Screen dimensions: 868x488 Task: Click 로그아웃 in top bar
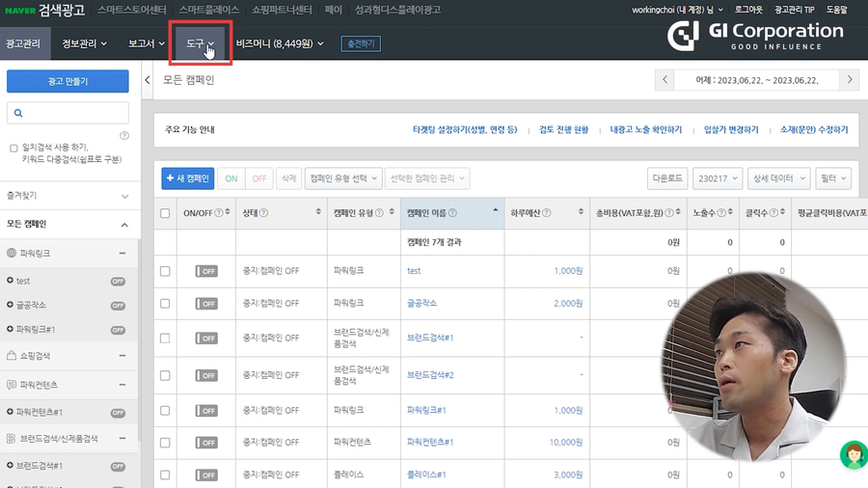coord(747,10)
